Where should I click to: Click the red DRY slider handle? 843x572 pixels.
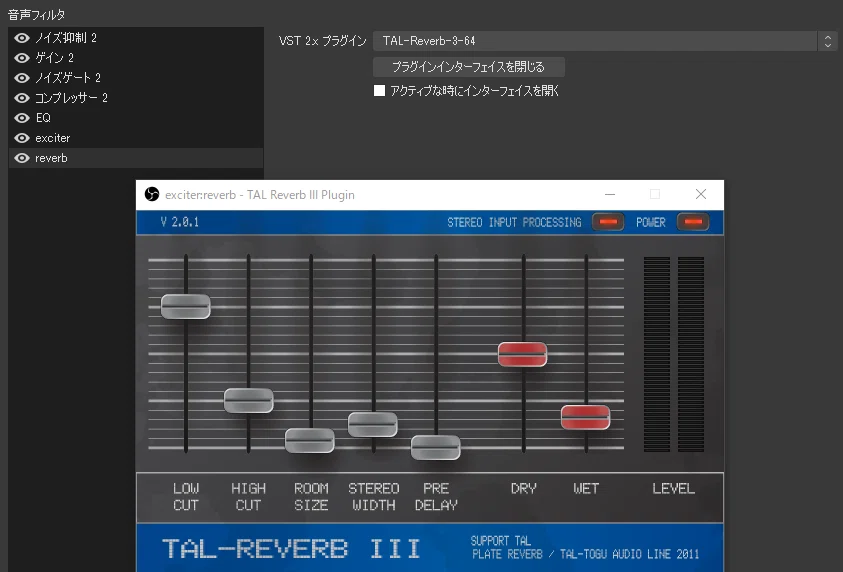coord(523,354)
